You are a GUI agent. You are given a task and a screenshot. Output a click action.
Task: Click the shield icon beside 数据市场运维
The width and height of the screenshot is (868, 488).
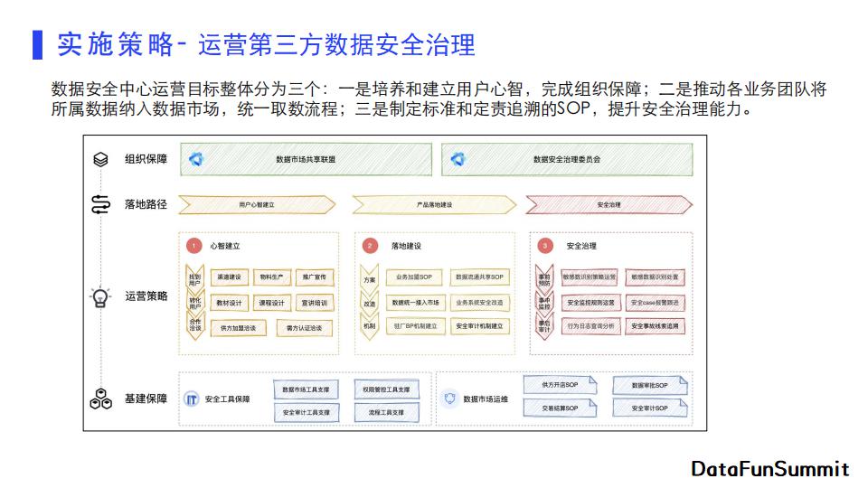[x=449, y=399]
